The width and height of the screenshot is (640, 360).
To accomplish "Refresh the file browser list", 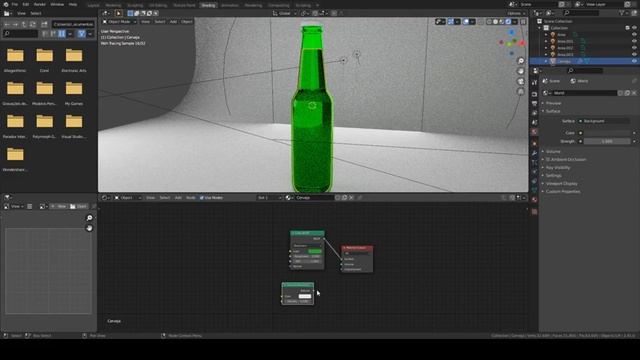I will (x=32, y=24).
